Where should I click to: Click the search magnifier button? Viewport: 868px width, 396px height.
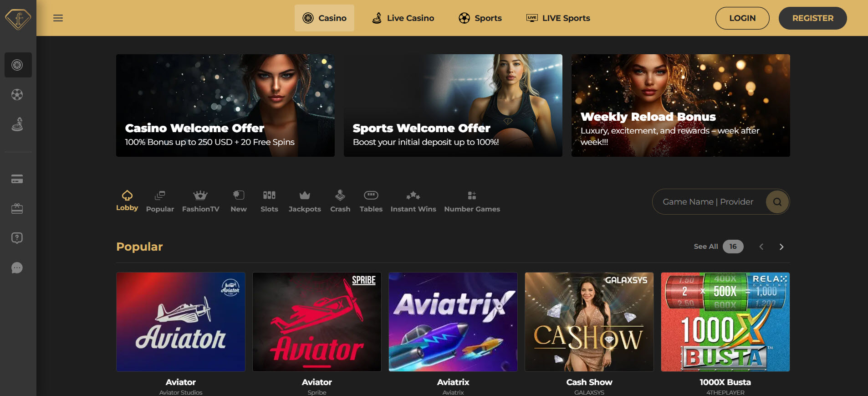[x=777, y=202]
